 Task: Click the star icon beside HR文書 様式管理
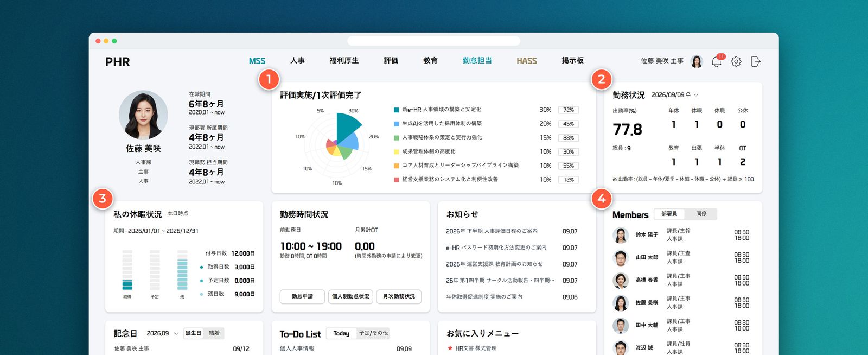[x=450, y=348]
